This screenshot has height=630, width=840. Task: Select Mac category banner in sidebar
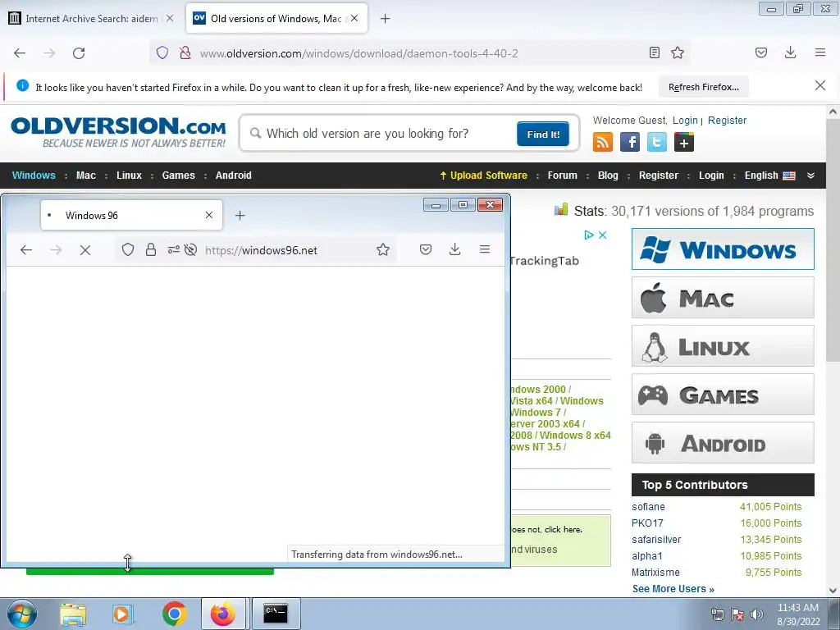(723, 297)
